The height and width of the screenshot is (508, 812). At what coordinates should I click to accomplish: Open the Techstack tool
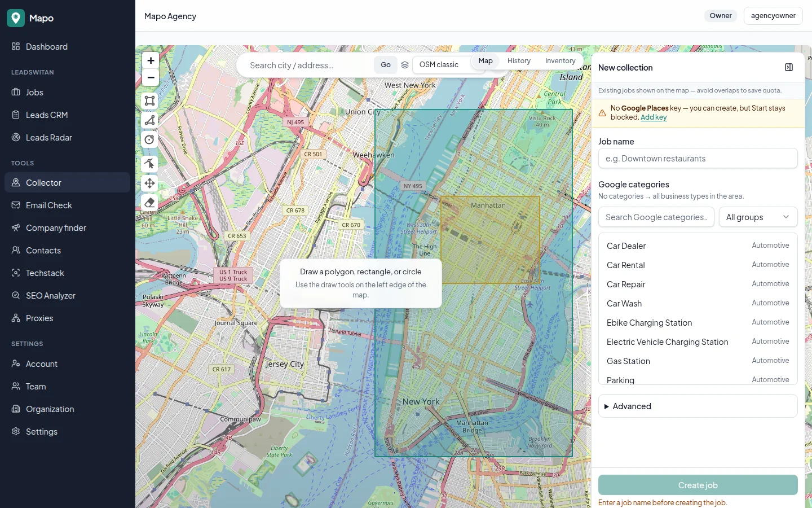click(68, 273)
